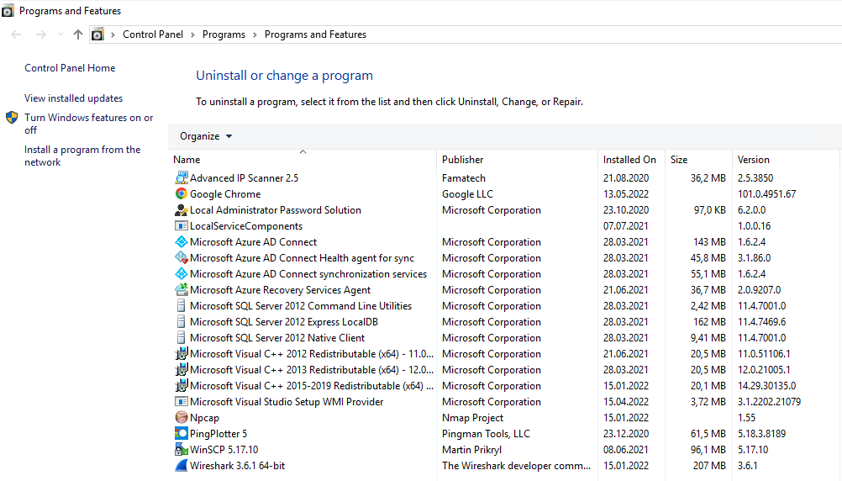Click Azure AD Connect synchronization services icon
The image size is (842, 481).
[182, 274]
